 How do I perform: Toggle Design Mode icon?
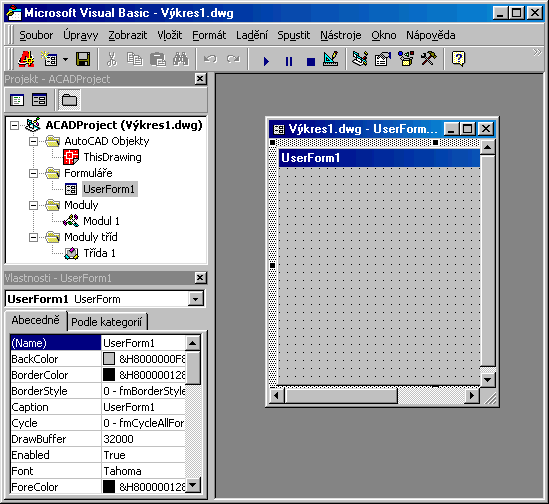(331, 59)
